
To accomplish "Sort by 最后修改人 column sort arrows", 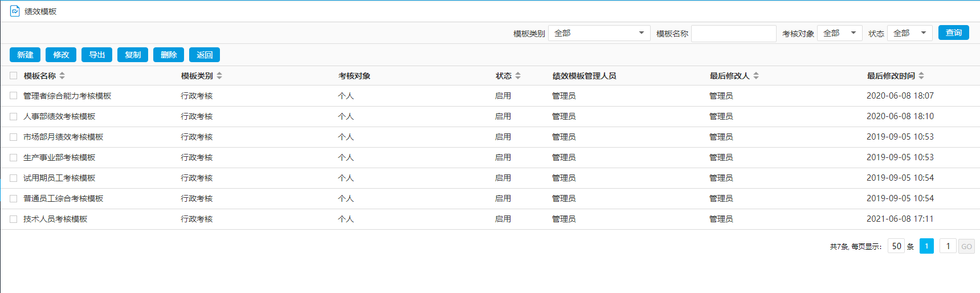I will pos(756,76).
